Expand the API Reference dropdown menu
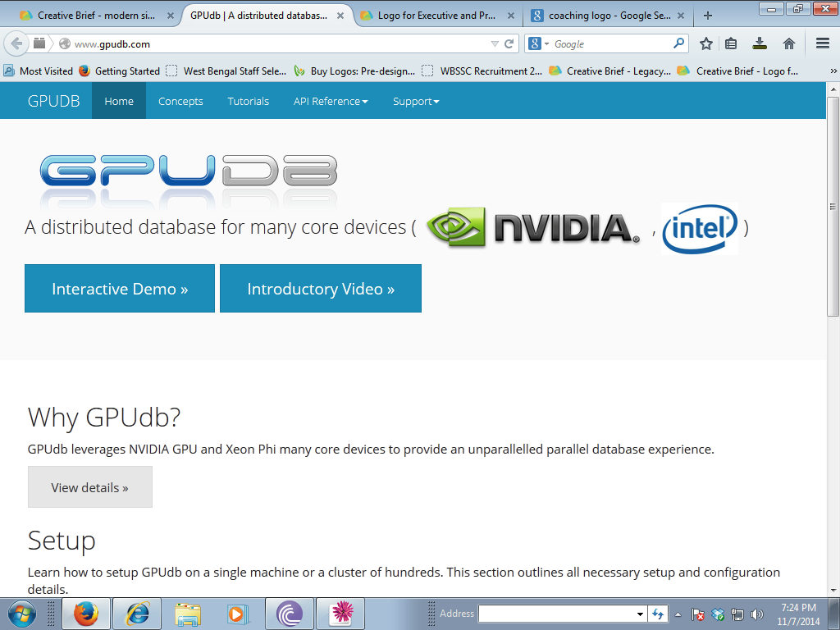840x630 pixels. (x=331, y=101)
